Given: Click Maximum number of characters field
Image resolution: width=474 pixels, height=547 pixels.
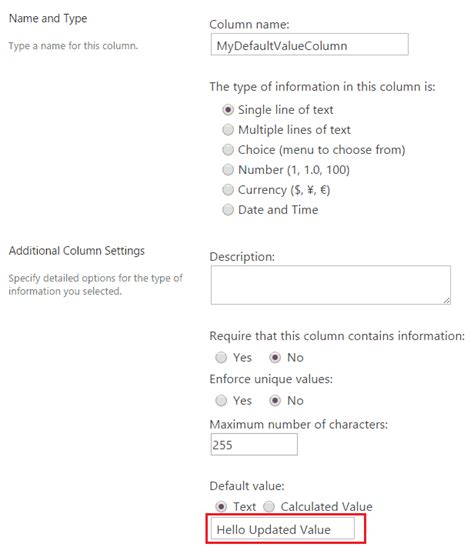Looking at the screenshot, I should [x=254, y=444].
